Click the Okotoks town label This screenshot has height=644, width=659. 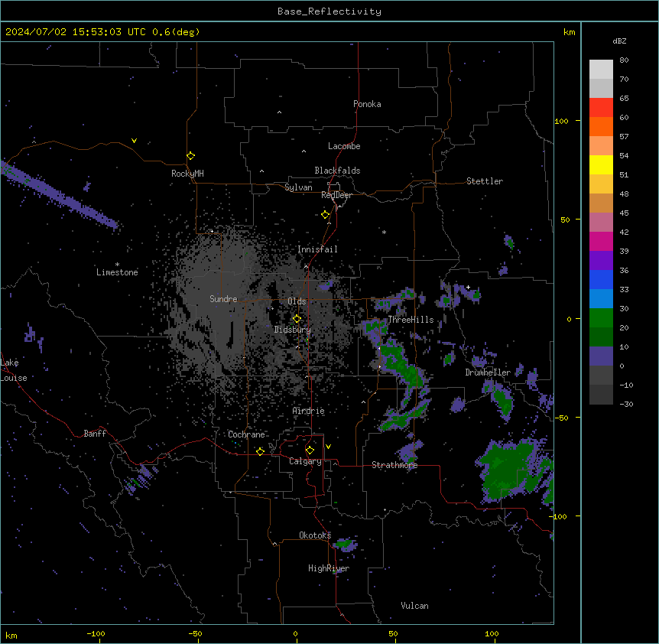pos(315,535)
